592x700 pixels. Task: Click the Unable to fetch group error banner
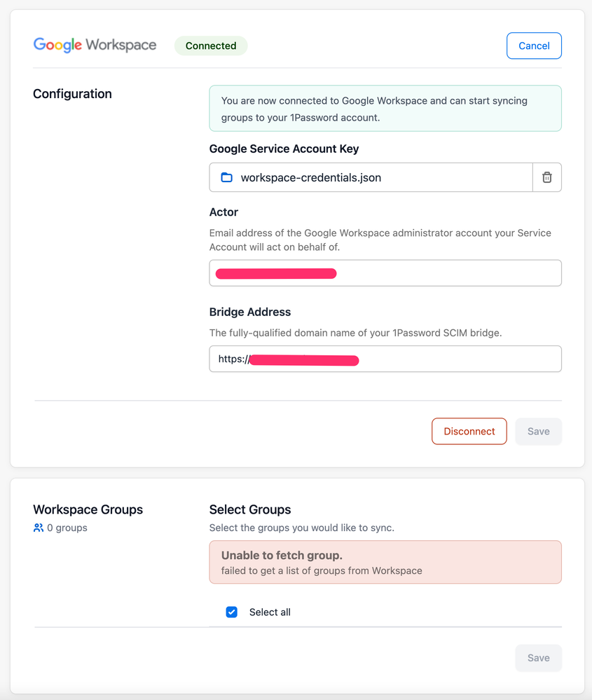[385, 562]
